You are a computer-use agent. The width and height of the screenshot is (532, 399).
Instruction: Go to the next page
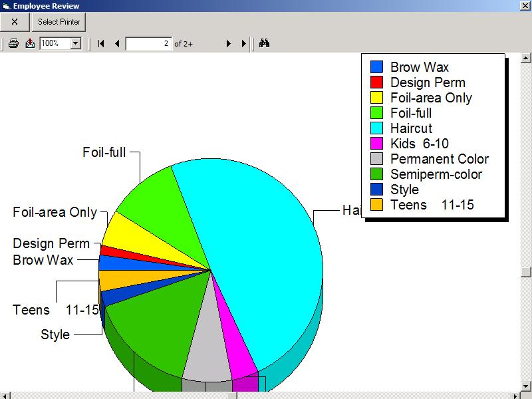point(228,44)
